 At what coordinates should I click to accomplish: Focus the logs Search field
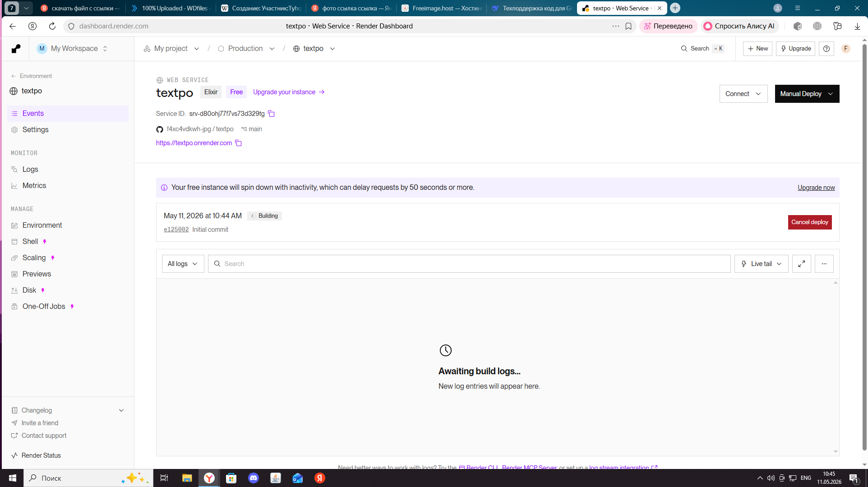pos(469,264)
